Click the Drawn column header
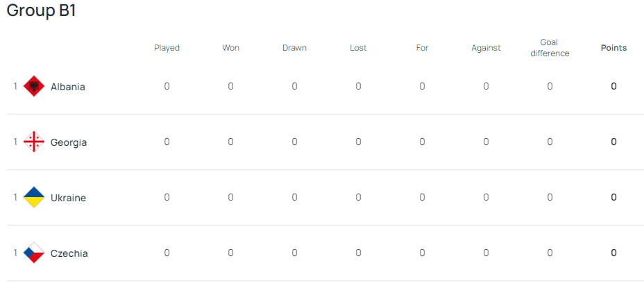The height and width of the screenshot is (288, 644). (x=294, y=48)
